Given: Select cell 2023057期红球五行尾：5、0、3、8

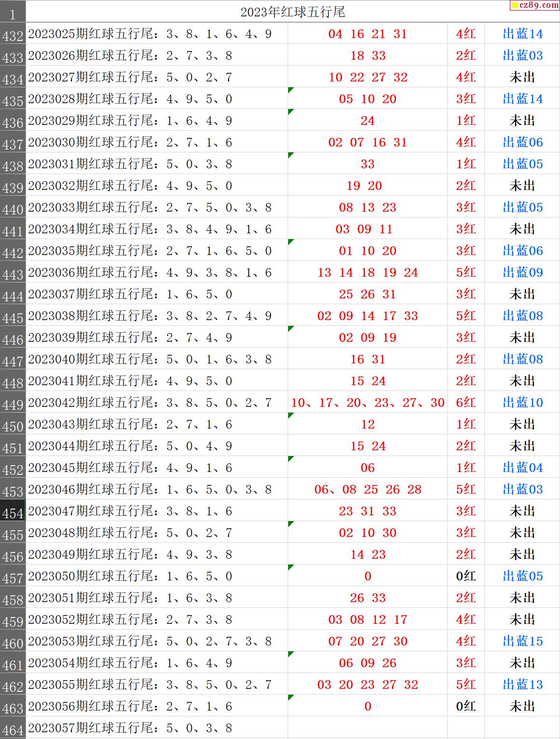Looking at the screenshot, I should click(x=157, y=728).
